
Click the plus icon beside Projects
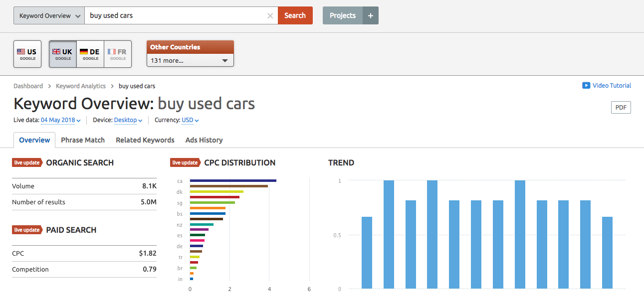370,15
